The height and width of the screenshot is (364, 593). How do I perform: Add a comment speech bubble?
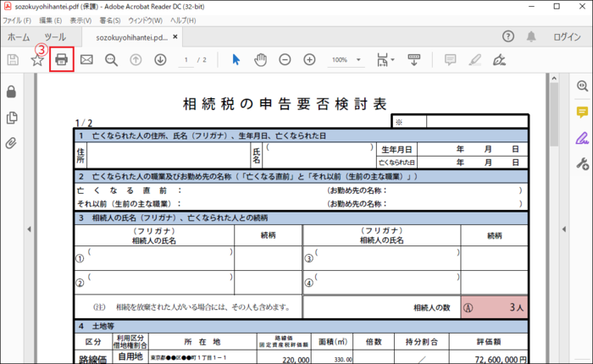coord(451,60)
